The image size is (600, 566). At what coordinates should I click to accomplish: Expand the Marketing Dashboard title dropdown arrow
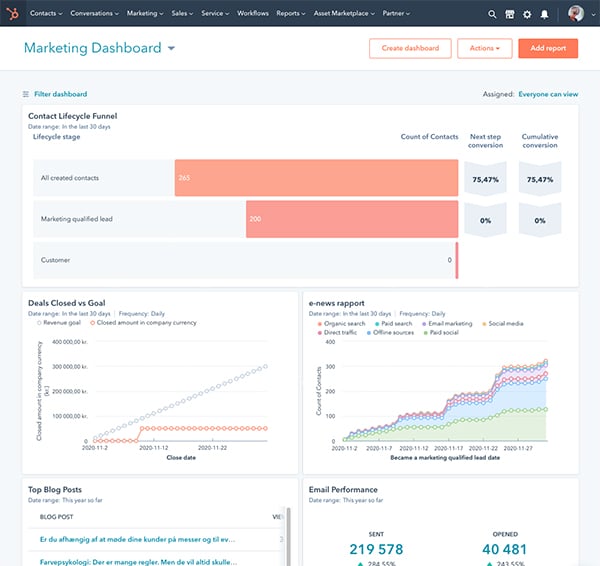pos(171,48)
